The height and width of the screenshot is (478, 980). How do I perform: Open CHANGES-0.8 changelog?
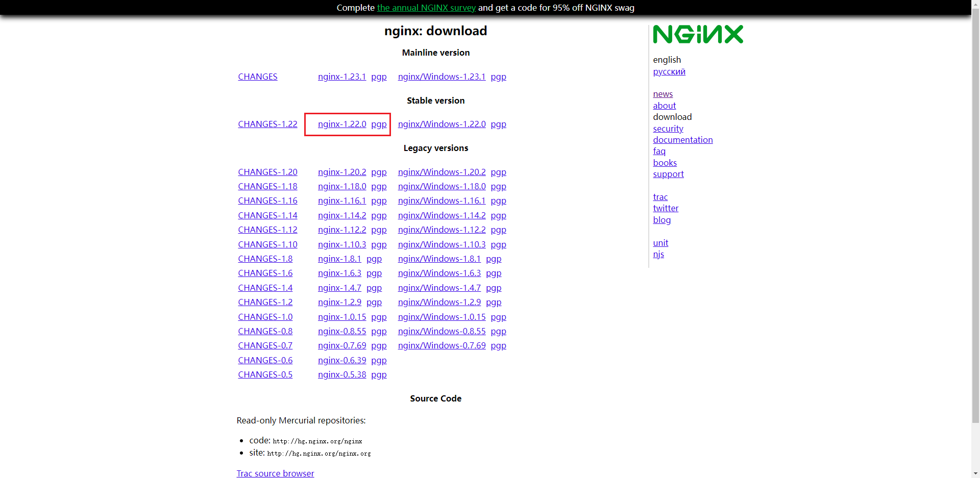point(265,331)
